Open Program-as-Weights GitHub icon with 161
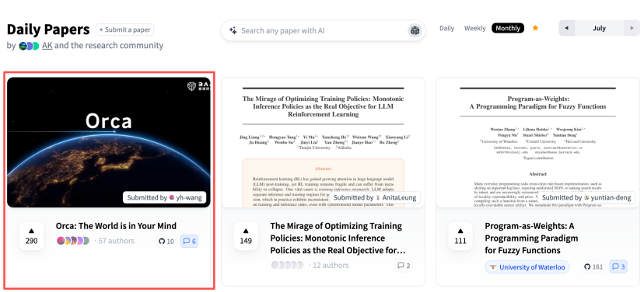The image size is (644, 292). click(593, 267)
